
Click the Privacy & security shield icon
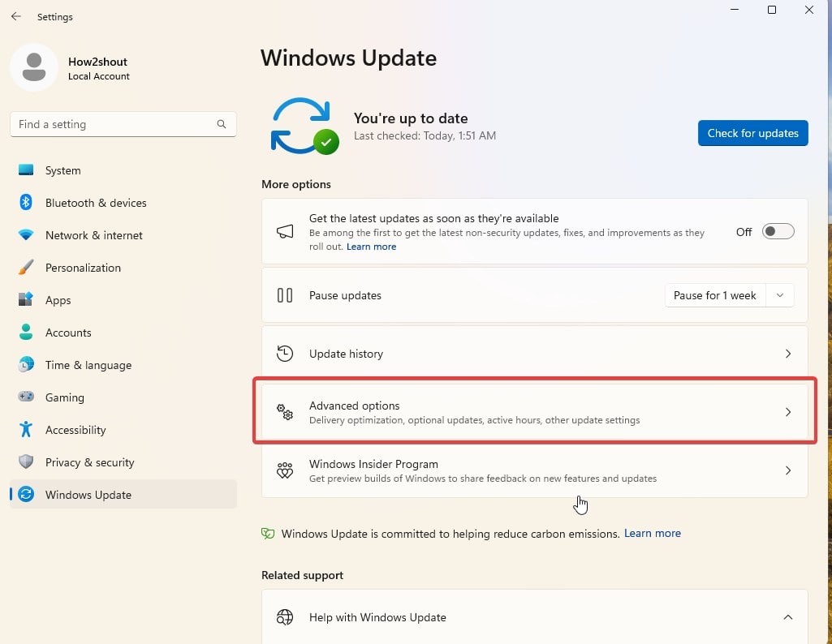coord(26,462)
